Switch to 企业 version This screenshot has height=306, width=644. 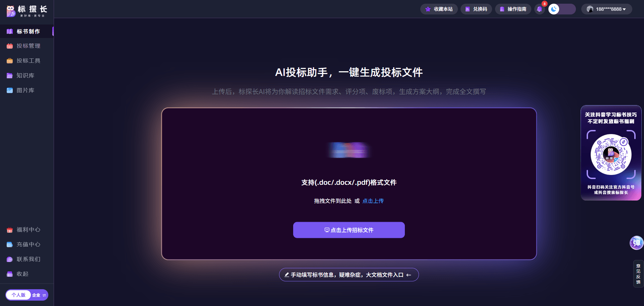(37, 295)
